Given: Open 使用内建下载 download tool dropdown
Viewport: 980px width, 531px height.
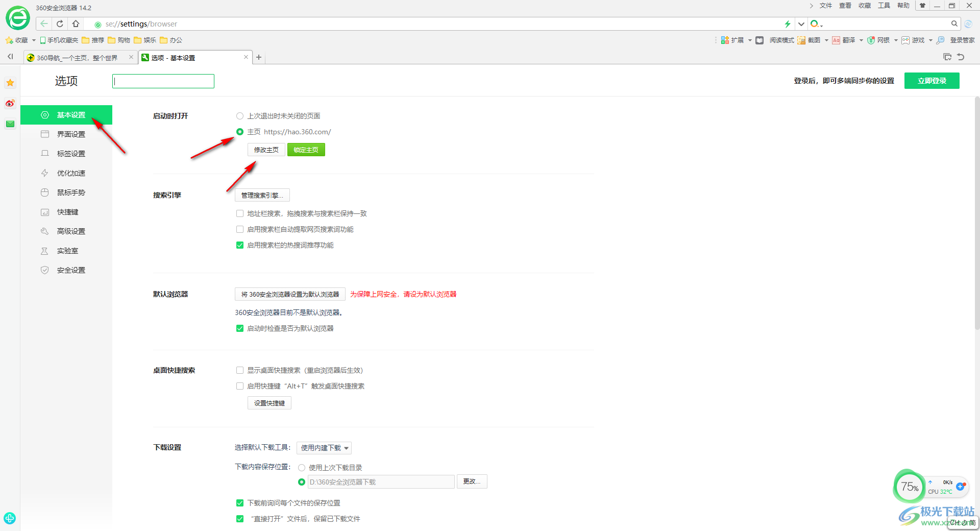Looking at the screenshot, I should [324, 448].
